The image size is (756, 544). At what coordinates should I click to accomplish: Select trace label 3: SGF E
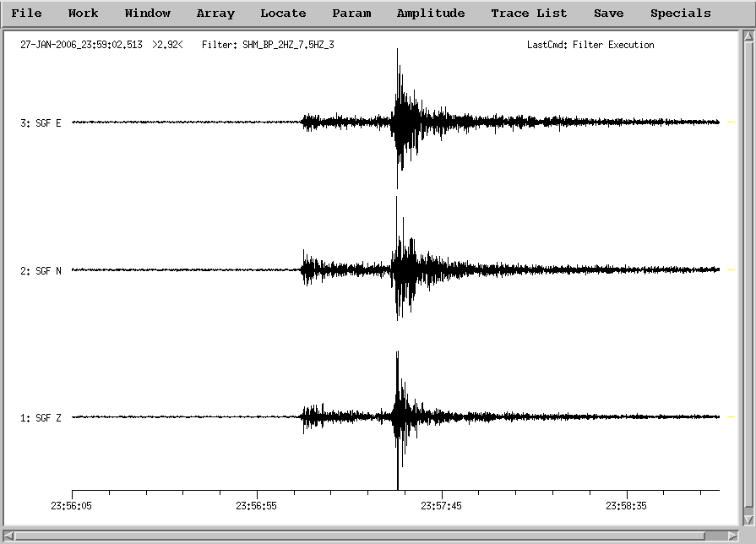(41, 123)
